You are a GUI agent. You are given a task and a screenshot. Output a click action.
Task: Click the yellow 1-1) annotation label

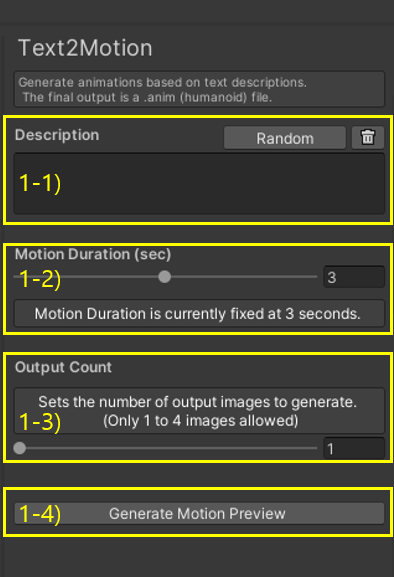tap(40, 183)
